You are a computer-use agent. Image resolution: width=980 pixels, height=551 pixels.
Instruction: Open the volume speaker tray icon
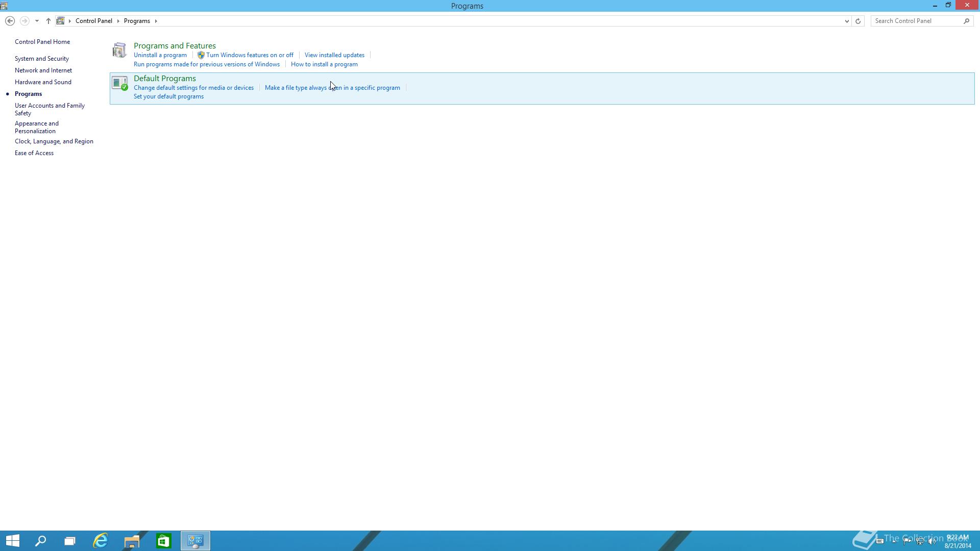[932, 541]
